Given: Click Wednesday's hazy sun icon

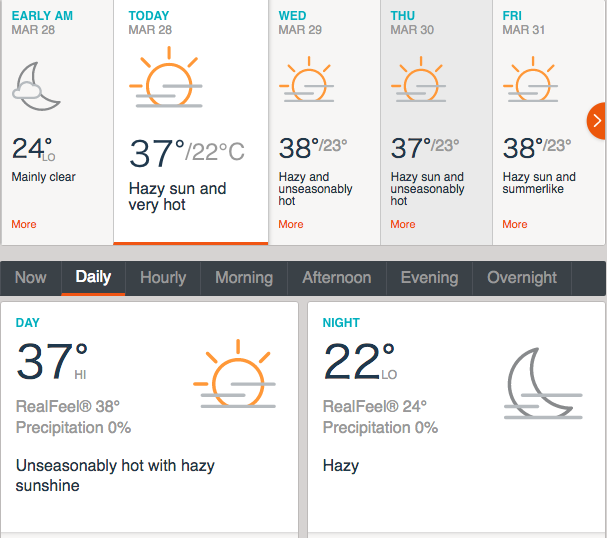Looking at the screenshot, I should (x=307, y=79).
